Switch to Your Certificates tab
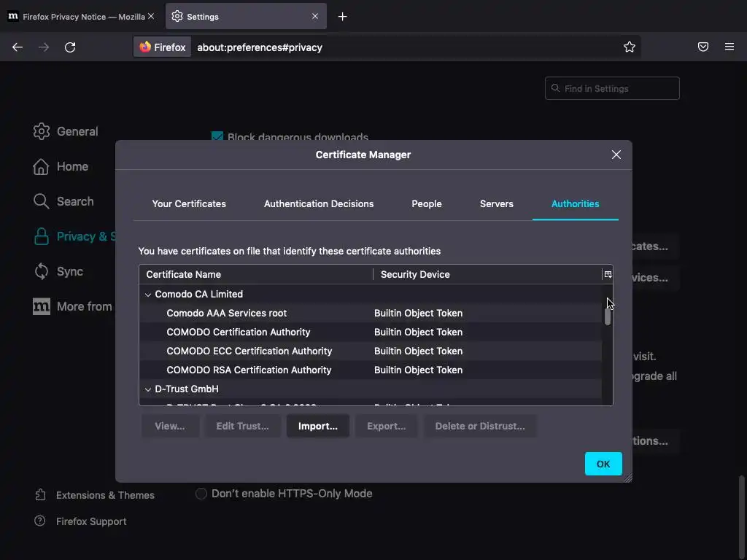This screenshot has width=747, height=560. pyautogui.click(x=189, y=204)
